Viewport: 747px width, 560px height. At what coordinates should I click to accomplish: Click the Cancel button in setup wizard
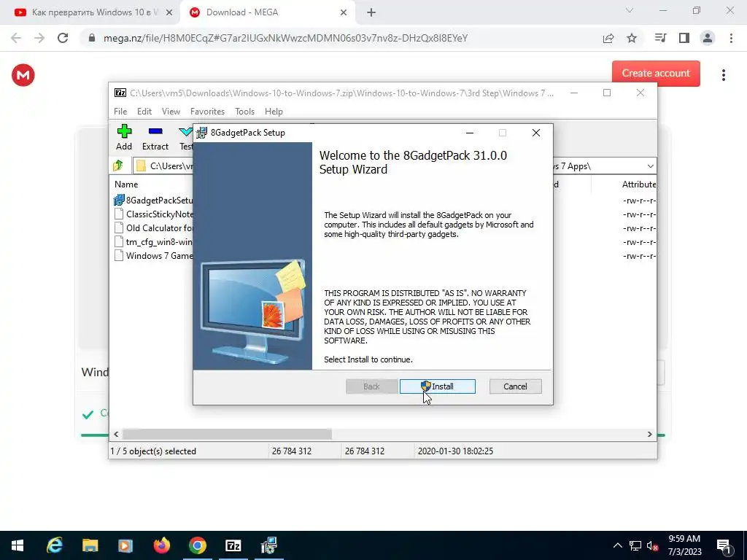[x=515, y=386]
